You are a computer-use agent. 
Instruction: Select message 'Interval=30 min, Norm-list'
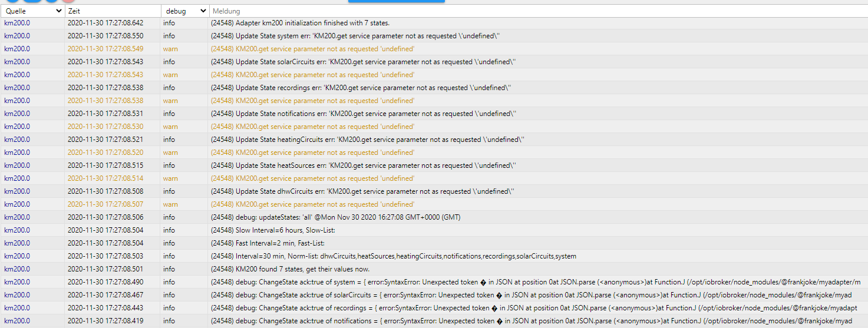[x=393, y=256]
